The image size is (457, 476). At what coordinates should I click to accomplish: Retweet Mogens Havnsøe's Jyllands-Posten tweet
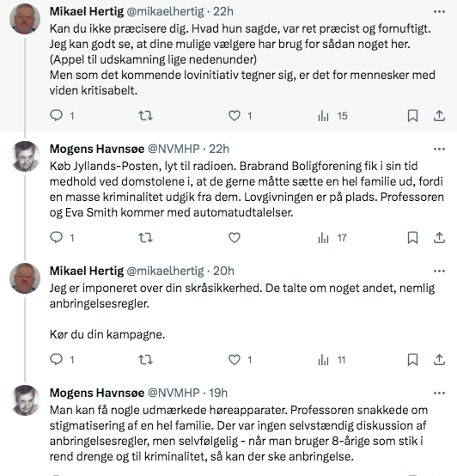pyautogui.click(x=145, y=237)
